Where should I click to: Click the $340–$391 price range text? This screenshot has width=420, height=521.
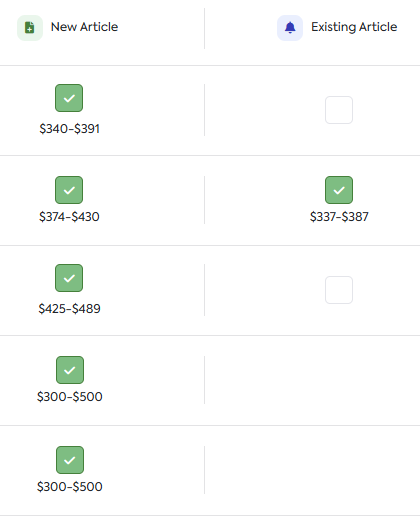click(69, 129)
